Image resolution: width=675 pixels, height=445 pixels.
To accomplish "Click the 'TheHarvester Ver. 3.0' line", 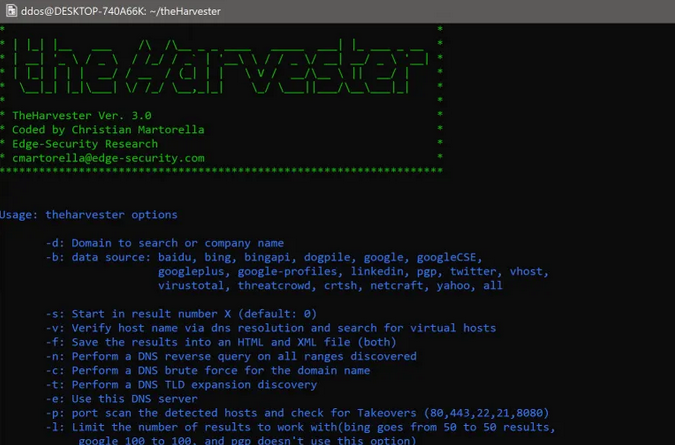I will pyautogui.click(x=82, y=116).
